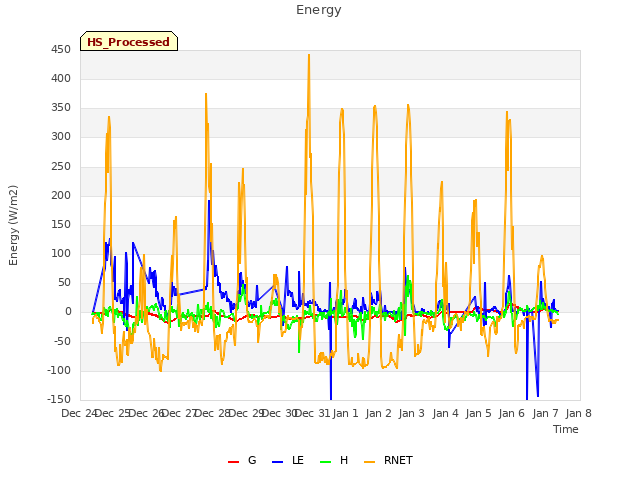The image size is (640, 480).
Task: Click the Jan 1 x-axis label
Action: [345, 413]
